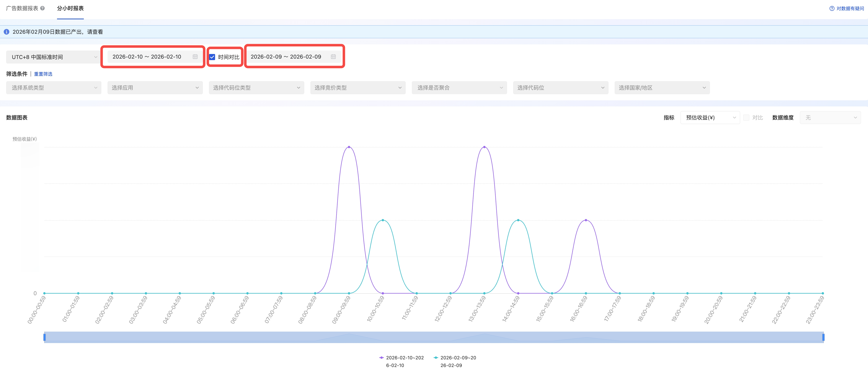Click calendar icon in 2026-02-09 date range
868x376 pixels.
[333, 57]
